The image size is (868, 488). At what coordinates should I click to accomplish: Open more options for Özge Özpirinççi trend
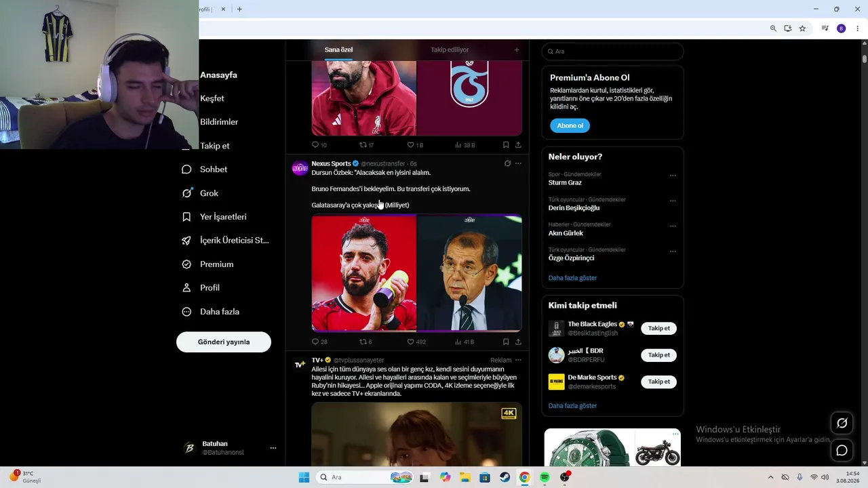pos(673,251)
